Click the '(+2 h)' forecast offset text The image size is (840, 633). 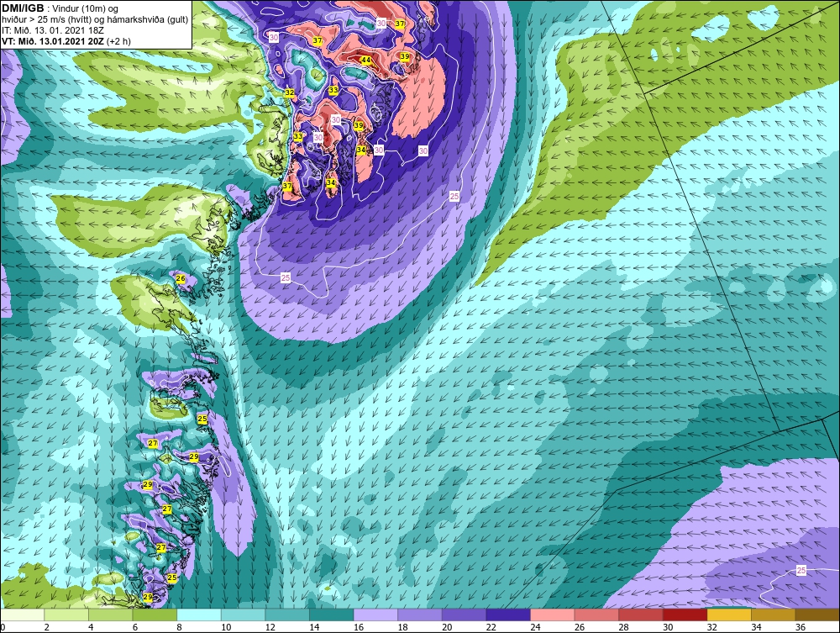pos(119,41)
